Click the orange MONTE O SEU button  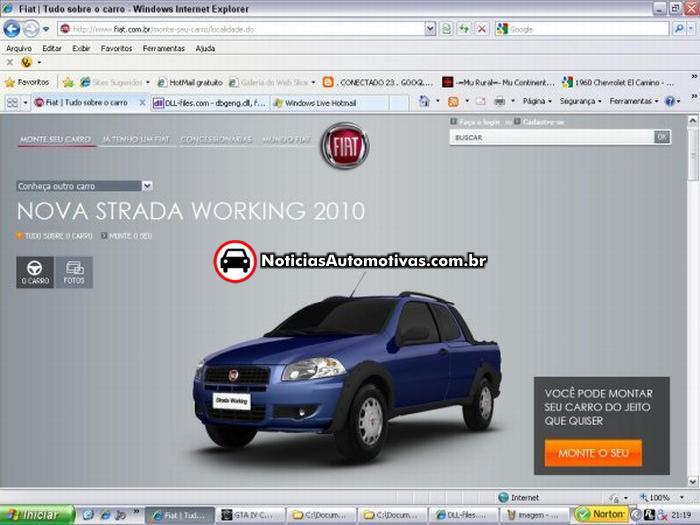pyautogui.click(x=593, y=453)
